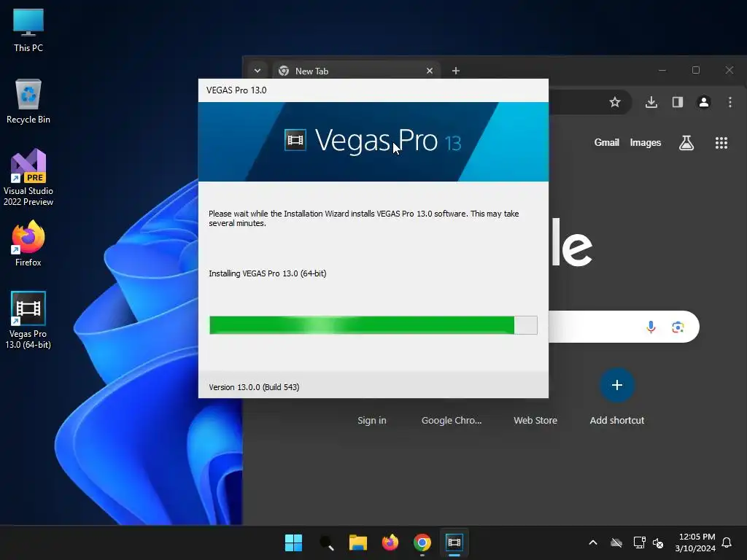Toggle the Chrome side panel icon

coord(678,102)
